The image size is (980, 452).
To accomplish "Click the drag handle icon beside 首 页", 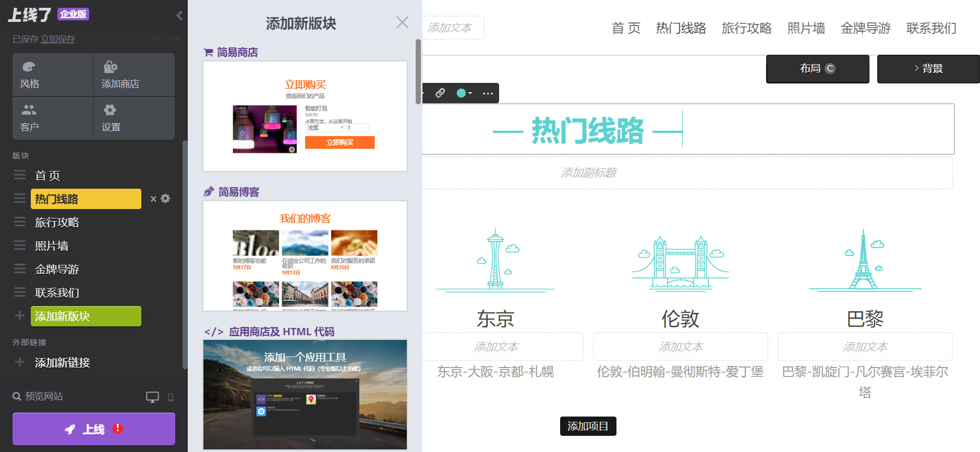I will point(20,175).
